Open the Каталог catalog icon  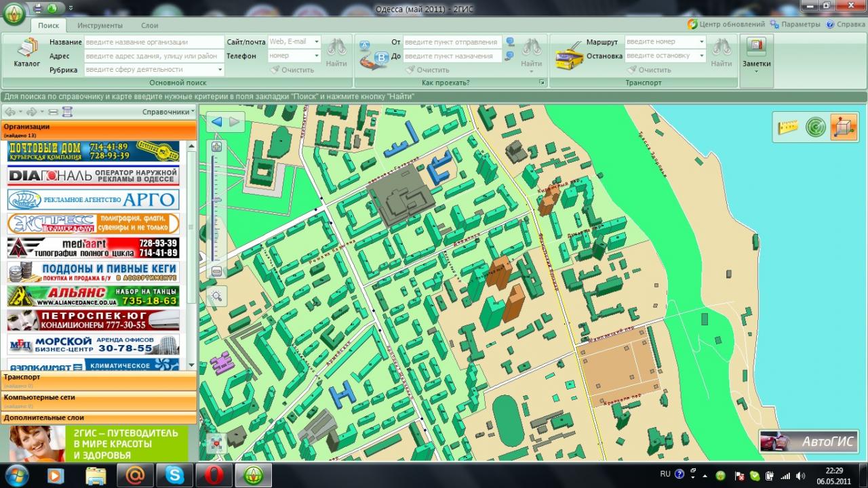tap(27, 53)
